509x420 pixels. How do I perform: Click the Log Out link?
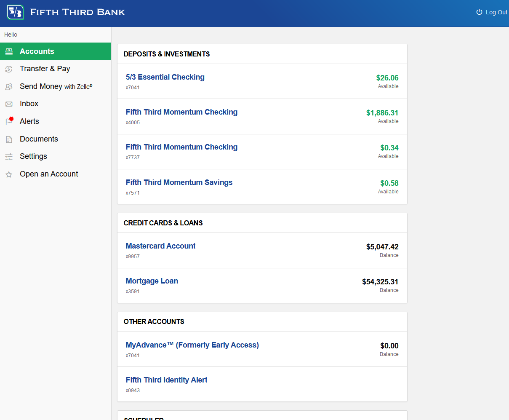coord(492,12)
